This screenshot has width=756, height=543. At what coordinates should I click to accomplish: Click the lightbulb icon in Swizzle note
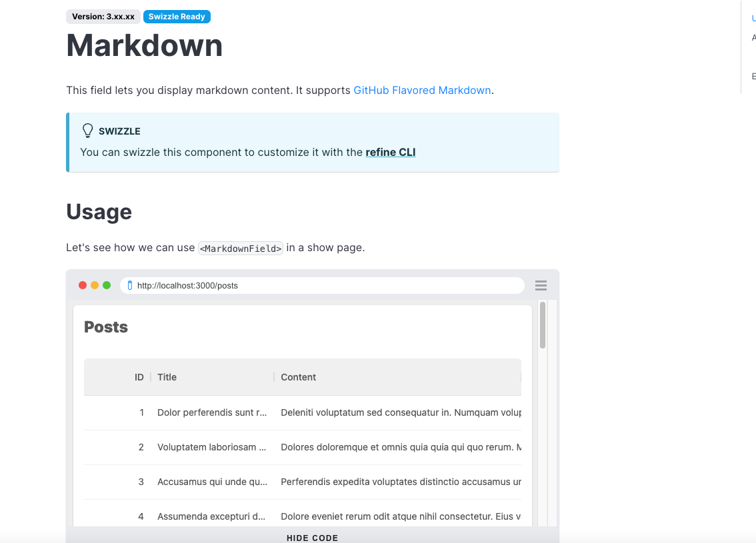pyautogui.click(x=87, y=131)
